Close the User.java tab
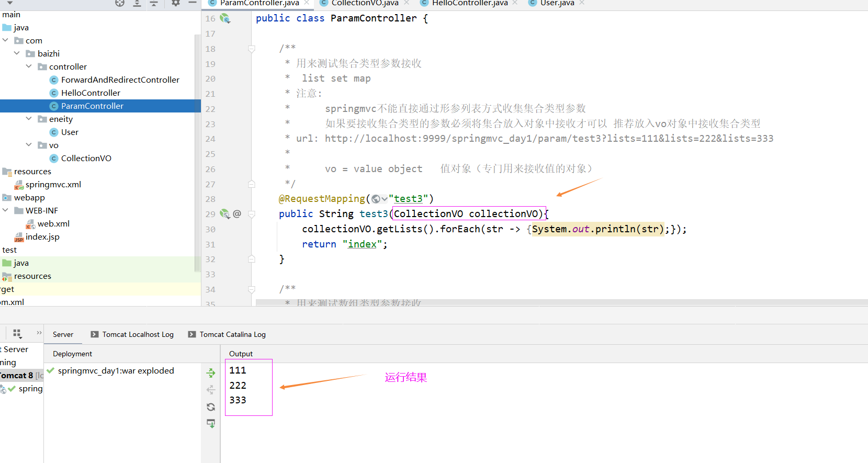This screenshot has width=868, height=463. (x=582, y=3)
